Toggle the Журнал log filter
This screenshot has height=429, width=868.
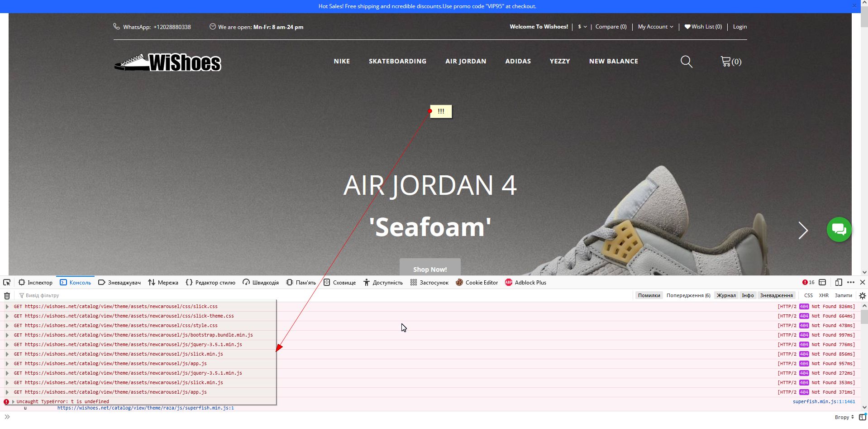click(726, 295)
